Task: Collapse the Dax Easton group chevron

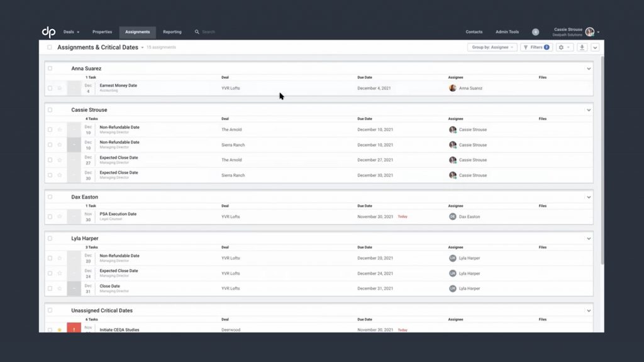Action: coord(589,197)
